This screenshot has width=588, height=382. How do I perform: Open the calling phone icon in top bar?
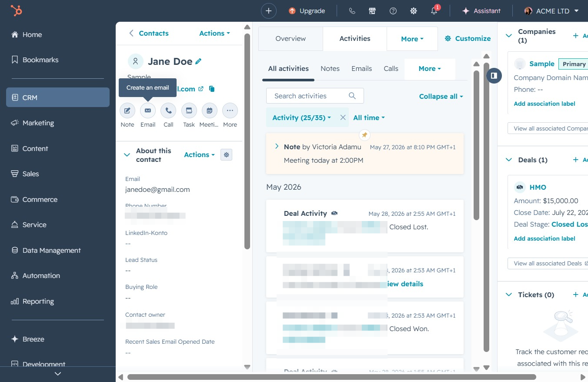(352, 11)
